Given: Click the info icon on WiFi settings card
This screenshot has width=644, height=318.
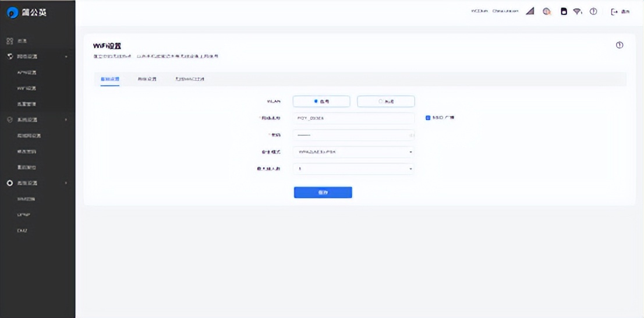Looking at the screenshot, I should coord(620,45).
